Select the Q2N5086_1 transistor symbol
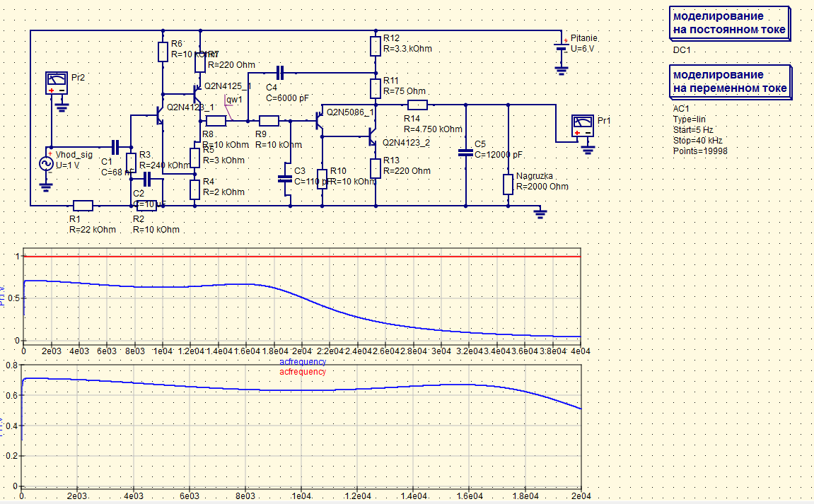This screenshot has width=814, height=504. [x=320, y=121]
